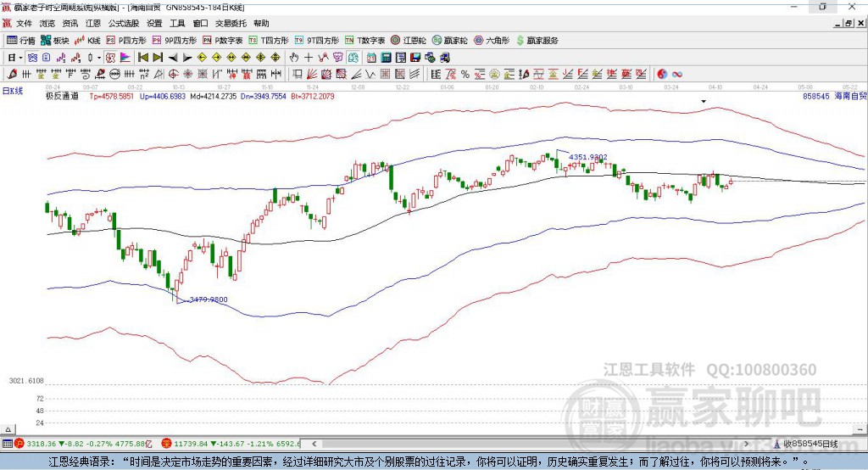
Task: Select the fan lines drawing tool
Action: (x=312, y=75)
